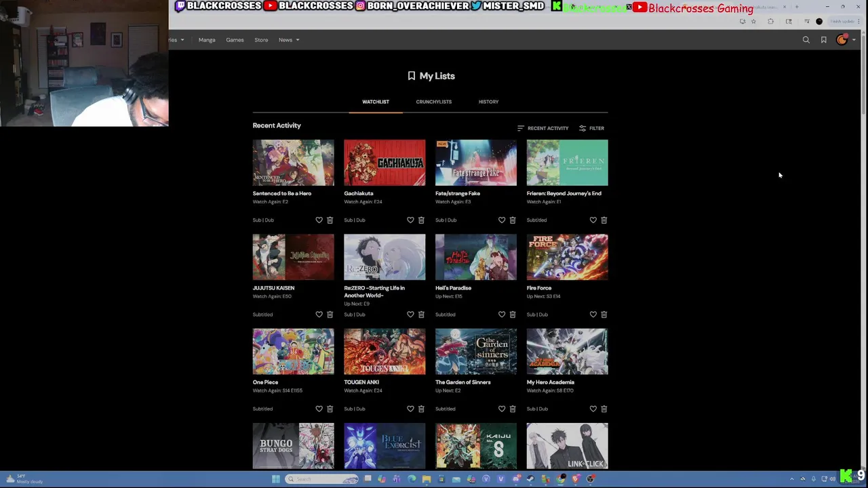868x488 pixels.
Task: Toggle favorite on Fate/strange Fake
Action: click(502, 220)
